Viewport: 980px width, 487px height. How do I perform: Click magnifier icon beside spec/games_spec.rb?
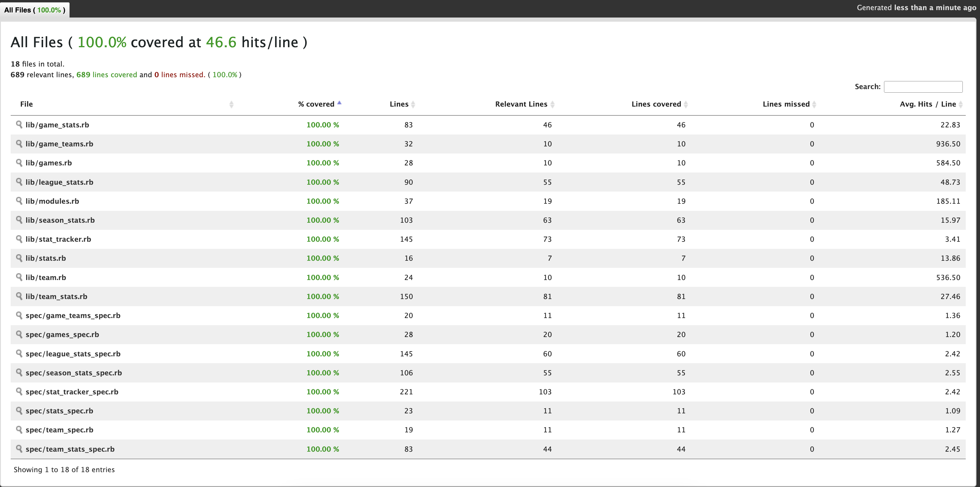(x=19, y=334)
